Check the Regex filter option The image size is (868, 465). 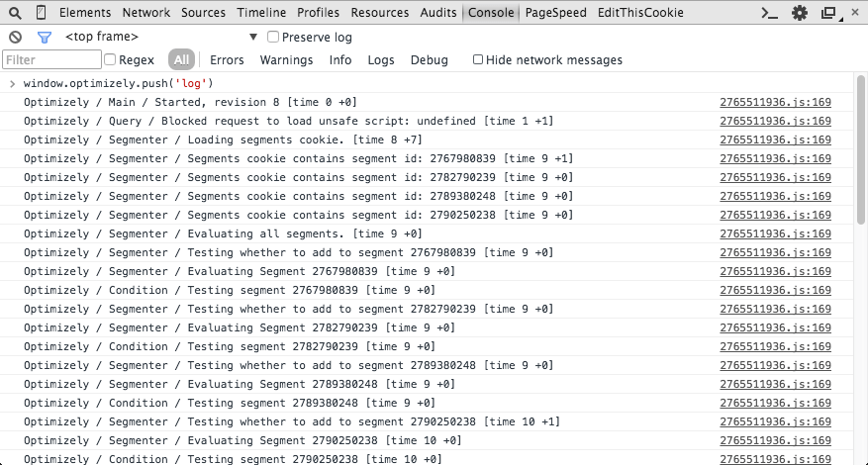(x=110, y=60)
